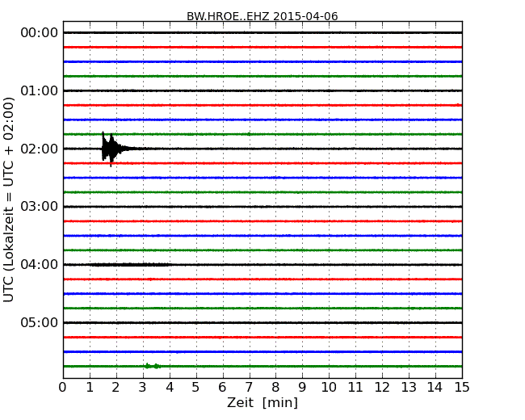
Task: Click the small green event on the bottom trace
Action: click(153, 366)
